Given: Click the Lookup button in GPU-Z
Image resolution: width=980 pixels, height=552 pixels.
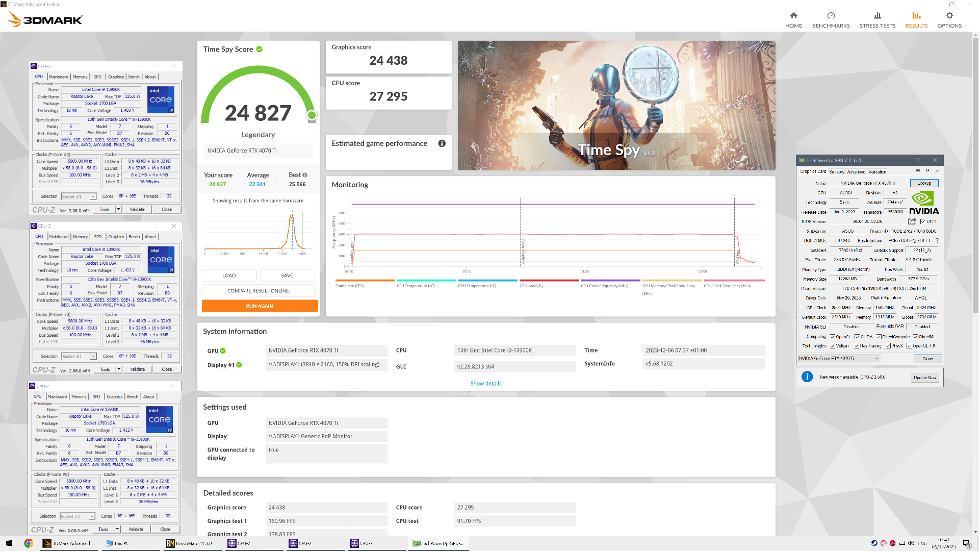Looking at the screenshot, I should click(x=925, y=183).
